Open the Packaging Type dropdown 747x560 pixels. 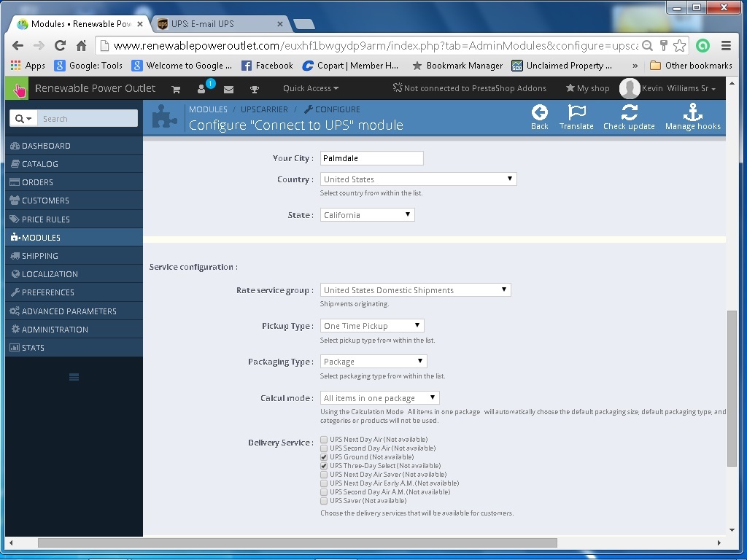tap(373, 362)
